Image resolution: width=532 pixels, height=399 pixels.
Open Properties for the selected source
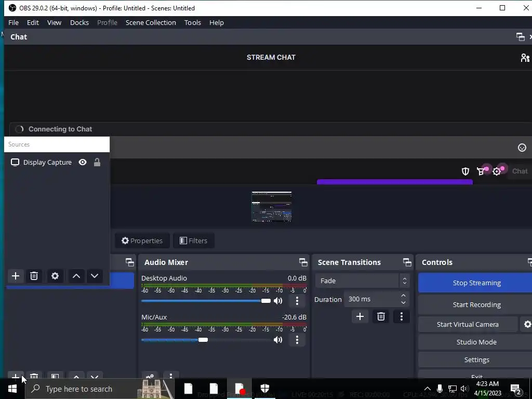click(142, 241)
